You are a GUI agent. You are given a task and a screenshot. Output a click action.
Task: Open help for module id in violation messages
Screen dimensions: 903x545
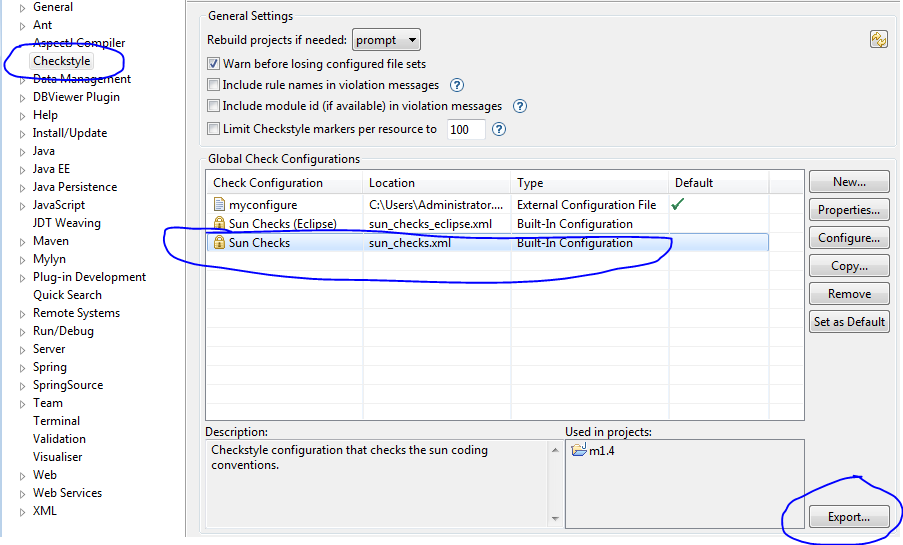tap(519, 106)
